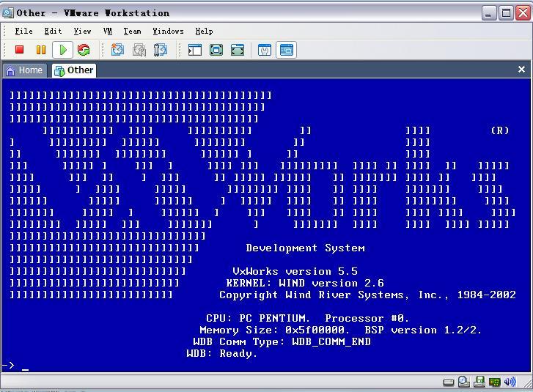Open the Snapshot Manager icon
The image size is (533, 392).
160,50
